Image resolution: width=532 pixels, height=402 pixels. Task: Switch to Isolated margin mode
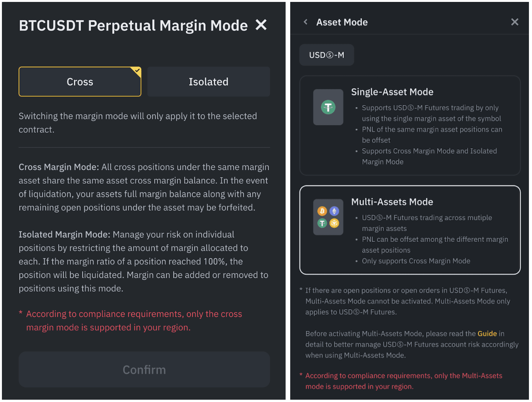point(208,82)
